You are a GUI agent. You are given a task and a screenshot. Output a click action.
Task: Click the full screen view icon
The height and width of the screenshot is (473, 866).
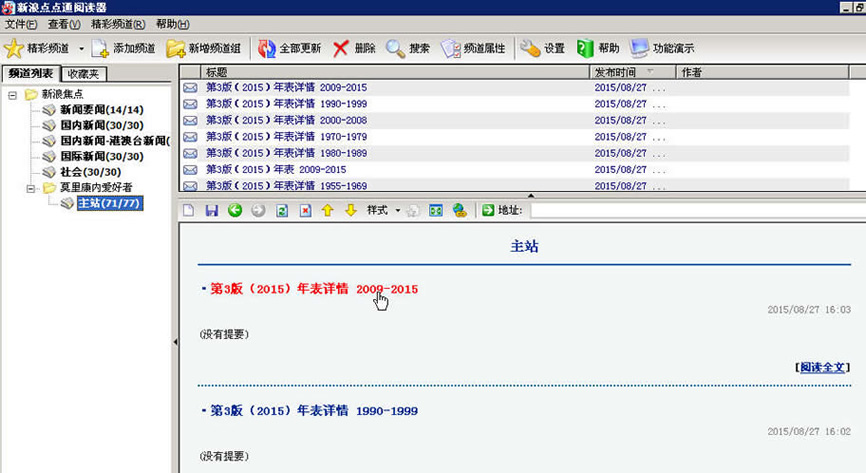pyautogui.click(x=436, y=211)
